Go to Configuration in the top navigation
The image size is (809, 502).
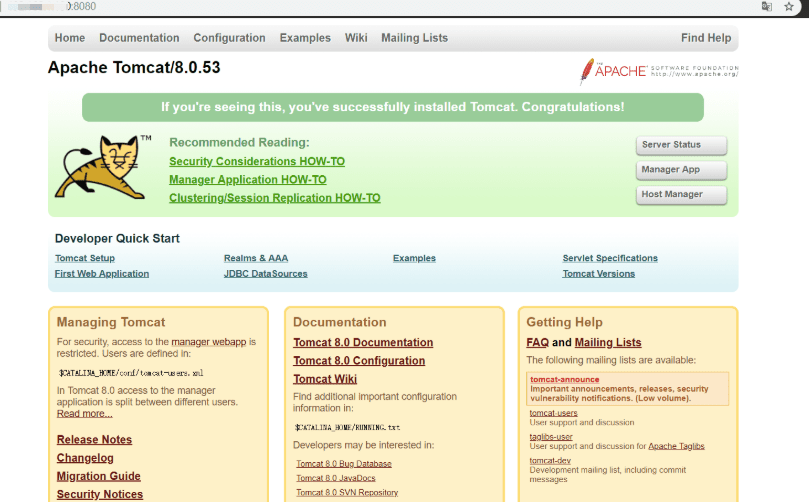pos(229,38)
